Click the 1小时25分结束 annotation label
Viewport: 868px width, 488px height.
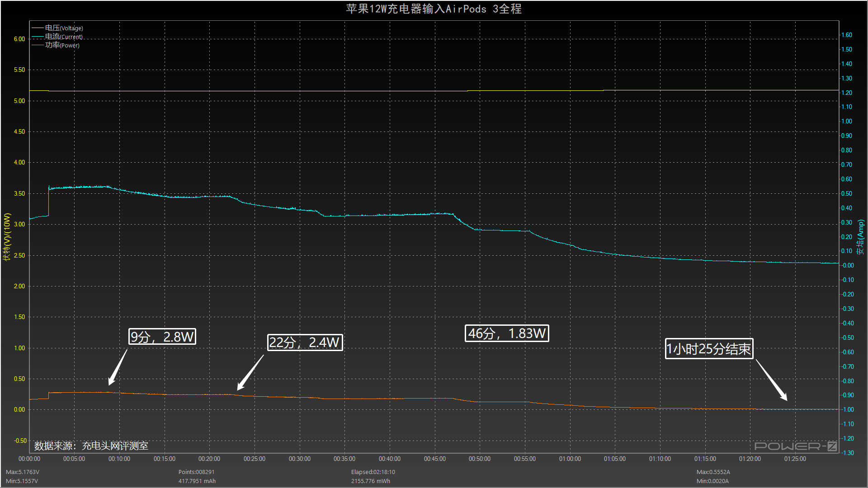click(x=708, y=349)
